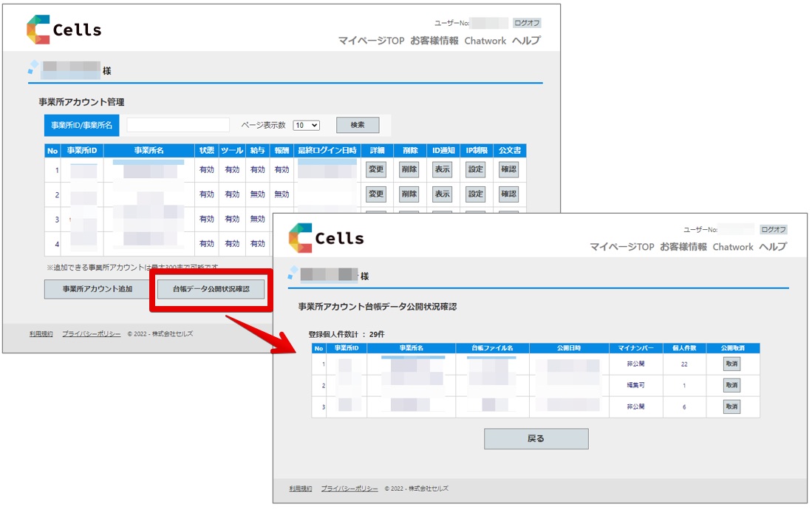Image resolution: width=812 pixels, height=513 pixels.
Task: Click Chatwork link in front window header
Action: 733,247
